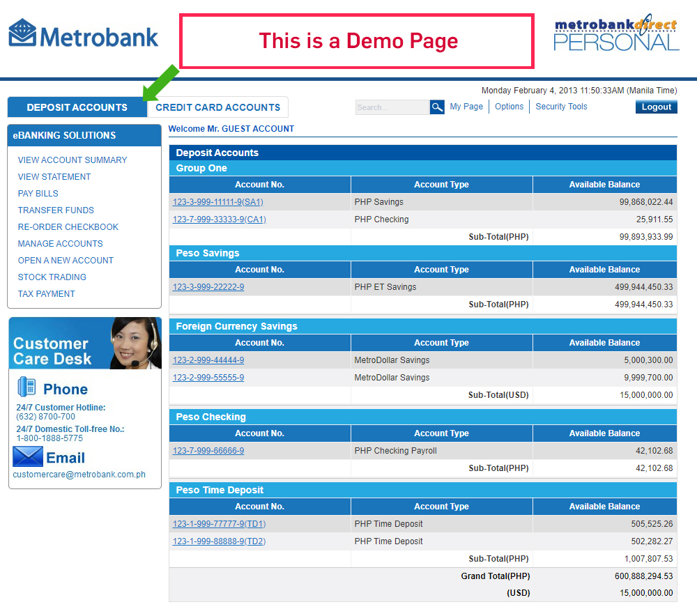Click the hotline number (632) 8700-700
The image size is (697, 616).
46,417
